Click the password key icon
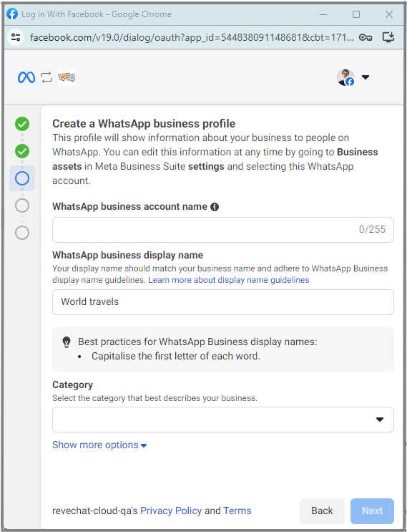Image resolution: width=407 pixels, height=532 pixels. click(366, 37)
